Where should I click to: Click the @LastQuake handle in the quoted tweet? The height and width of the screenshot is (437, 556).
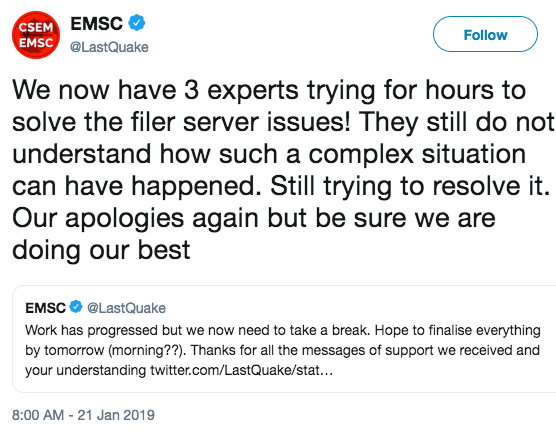tap(126, 308)
